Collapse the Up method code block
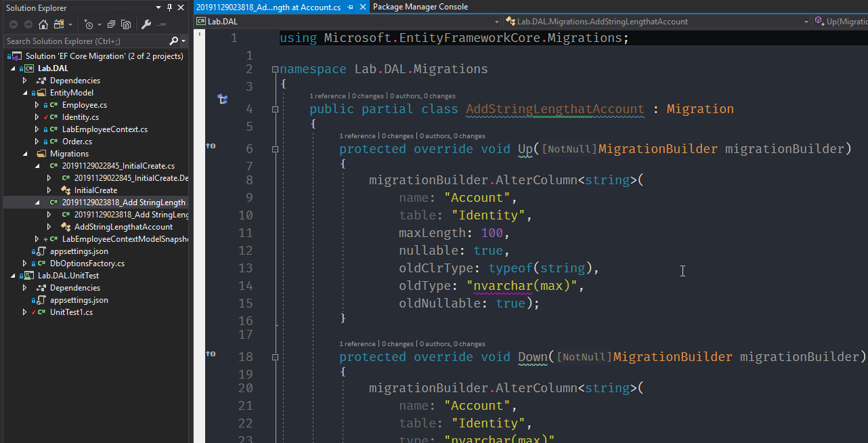Screen dimensions: 868x443 [275, 149]
